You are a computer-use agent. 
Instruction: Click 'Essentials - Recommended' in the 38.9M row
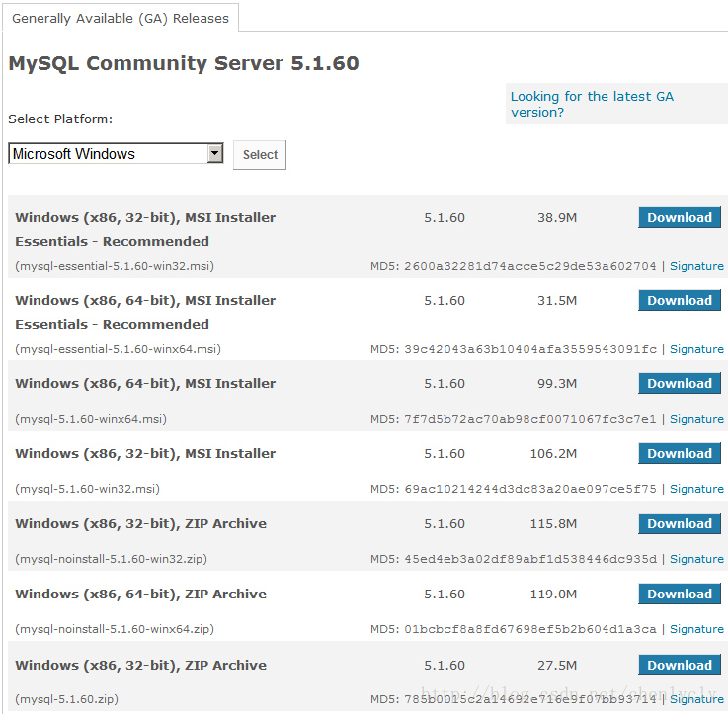coord(112,241)
